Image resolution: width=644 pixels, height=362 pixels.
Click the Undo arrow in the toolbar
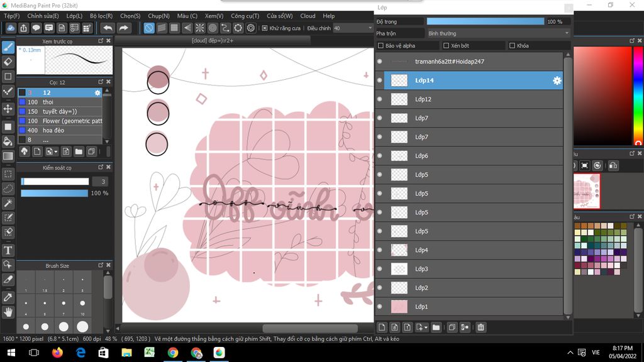[x=108, y=28]
